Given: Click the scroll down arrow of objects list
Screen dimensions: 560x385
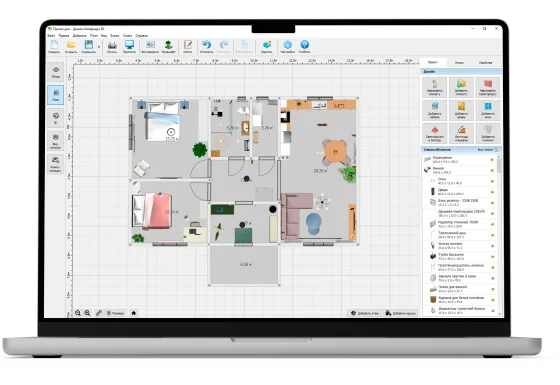Looking at the screenshot, I should 499,314.
